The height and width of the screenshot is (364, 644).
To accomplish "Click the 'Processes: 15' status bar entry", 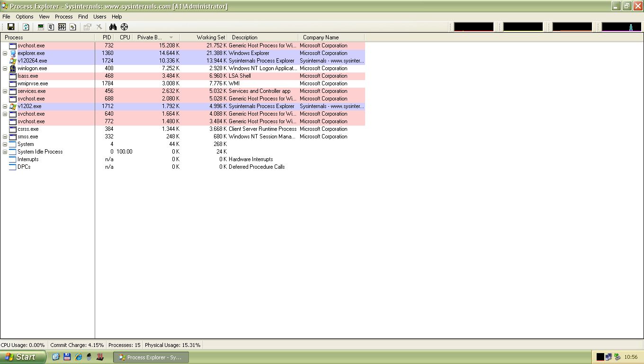I will tap(125, 345).
